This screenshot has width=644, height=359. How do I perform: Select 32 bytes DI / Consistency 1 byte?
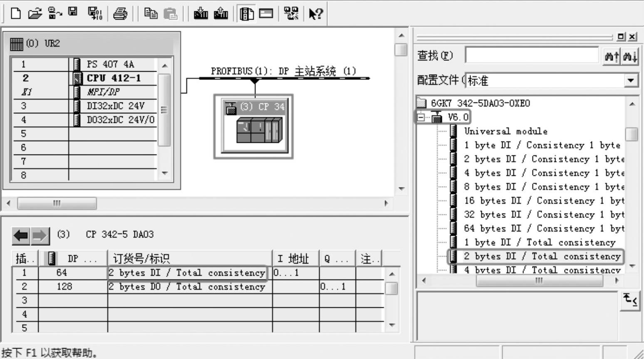click(x=544, y=214)
